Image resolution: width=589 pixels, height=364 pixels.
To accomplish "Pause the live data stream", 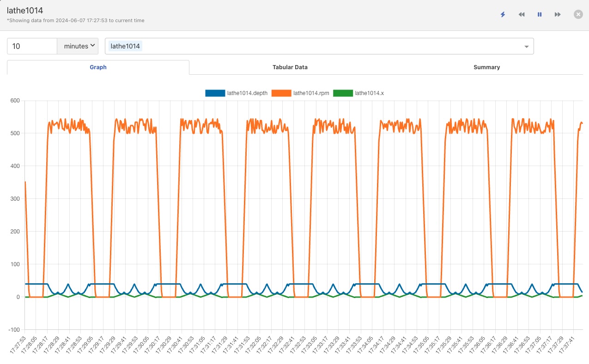I will tap(540, 15).
